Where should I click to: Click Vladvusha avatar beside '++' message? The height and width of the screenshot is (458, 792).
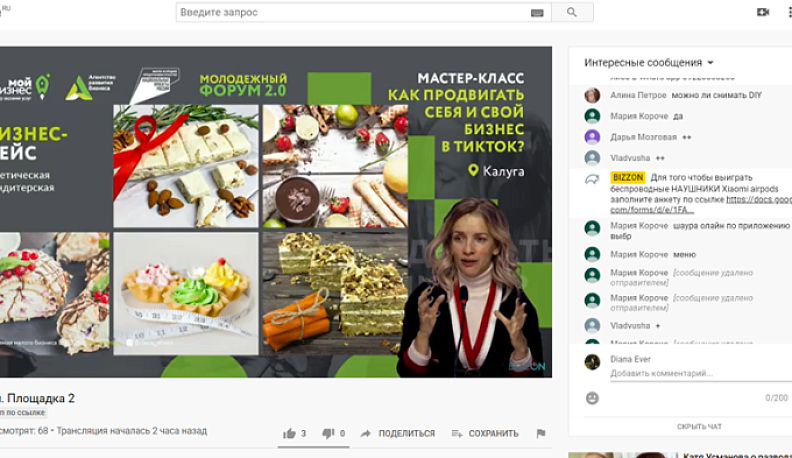coord(592,158)
